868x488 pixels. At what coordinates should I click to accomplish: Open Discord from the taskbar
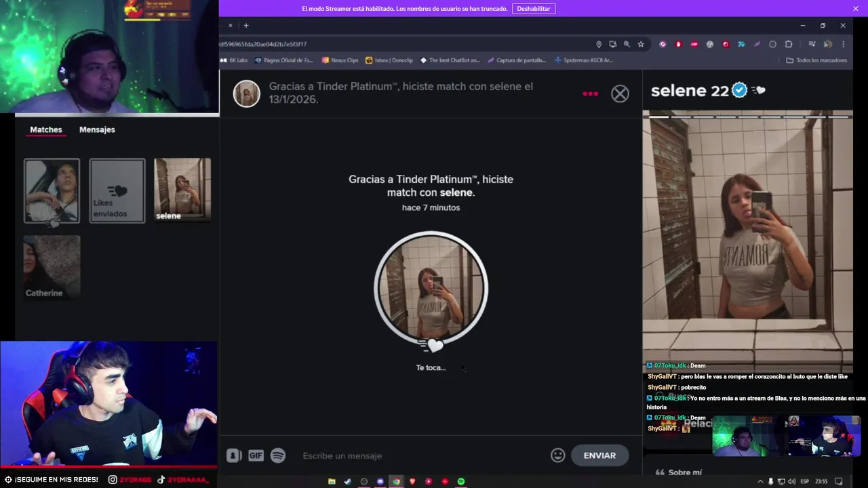click(x=380, y=481)
